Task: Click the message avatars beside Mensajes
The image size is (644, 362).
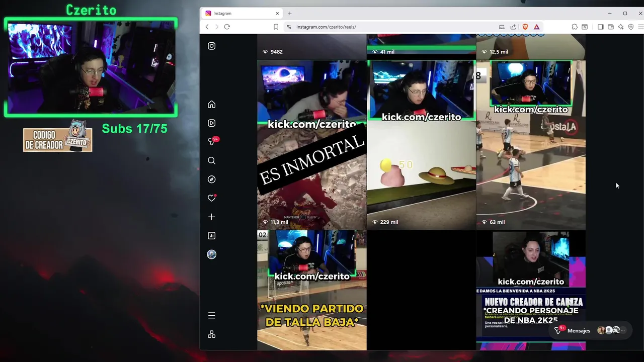Action: point(610,330)
